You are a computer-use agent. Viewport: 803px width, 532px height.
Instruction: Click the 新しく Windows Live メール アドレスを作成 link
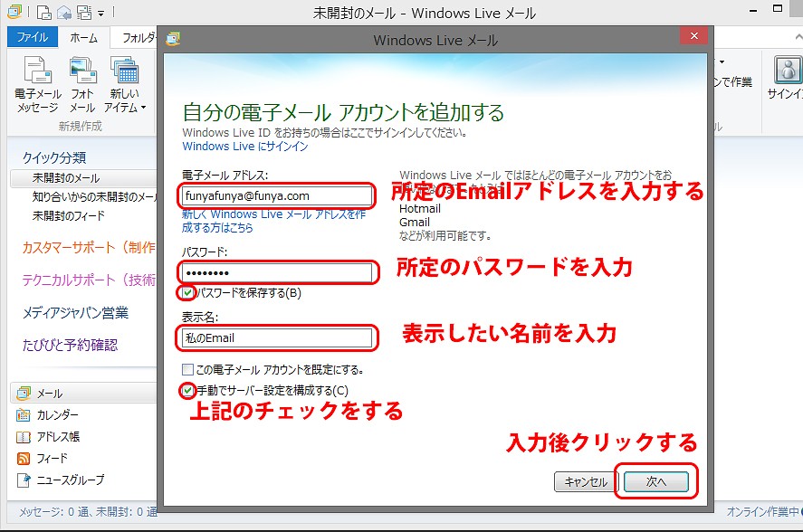[x=273, y=221]
